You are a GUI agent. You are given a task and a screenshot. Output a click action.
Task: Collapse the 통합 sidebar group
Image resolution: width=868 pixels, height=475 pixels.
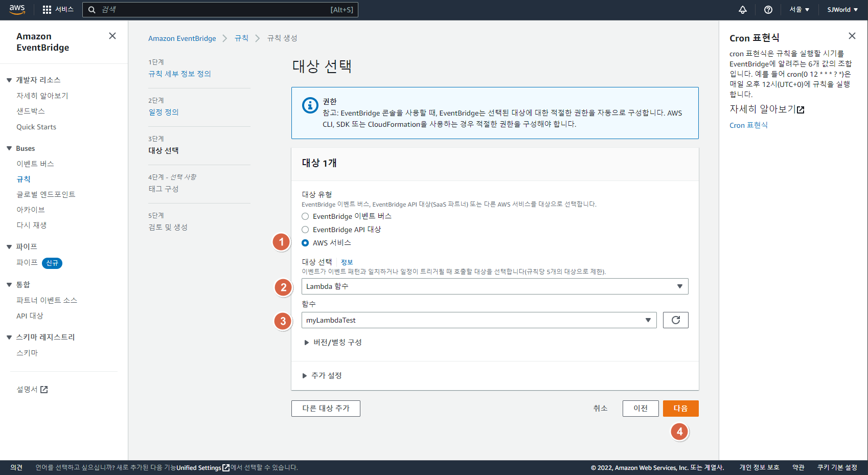(9, 284)
